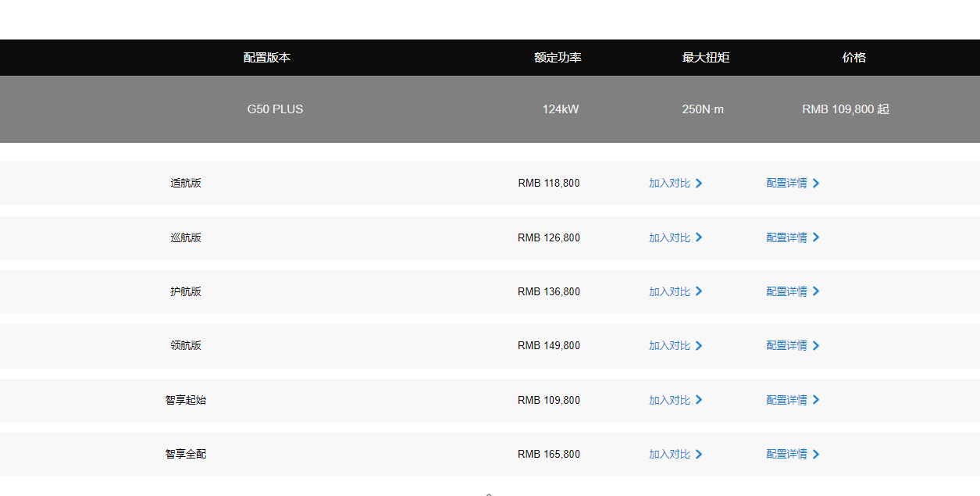Select the 护航版 trim name

click(186, 291)
